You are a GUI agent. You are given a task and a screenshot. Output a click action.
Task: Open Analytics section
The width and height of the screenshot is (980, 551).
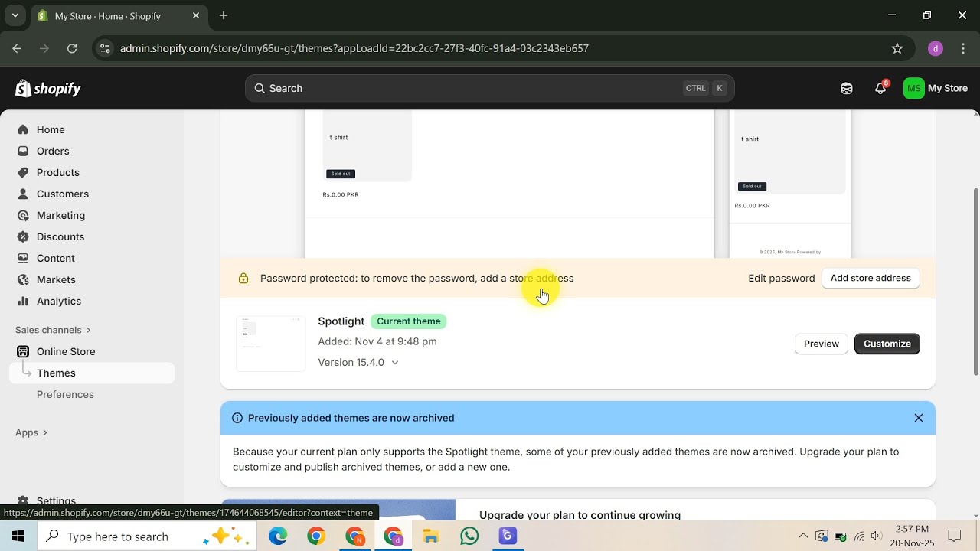click(x=59, y=301)
